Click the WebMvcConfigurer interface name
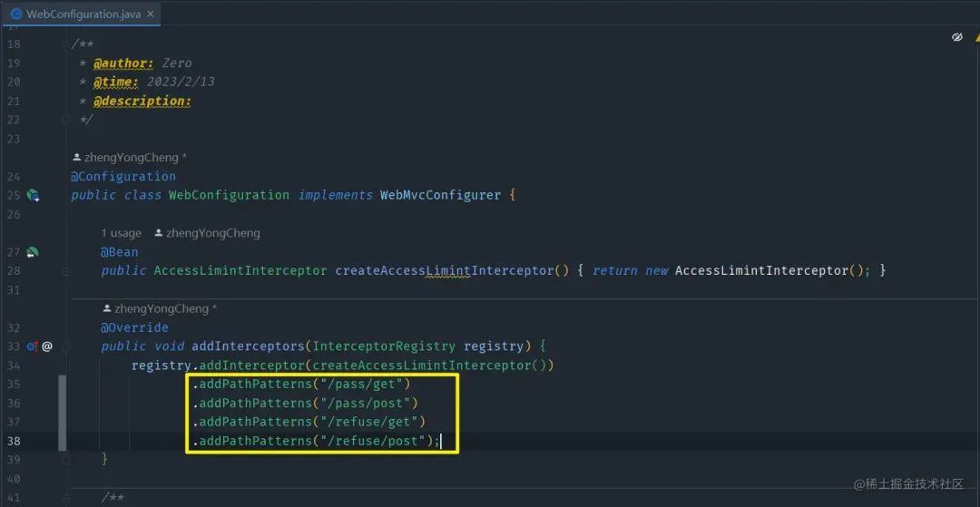Screen dimensions: 980x507 (x=441, y=195)
